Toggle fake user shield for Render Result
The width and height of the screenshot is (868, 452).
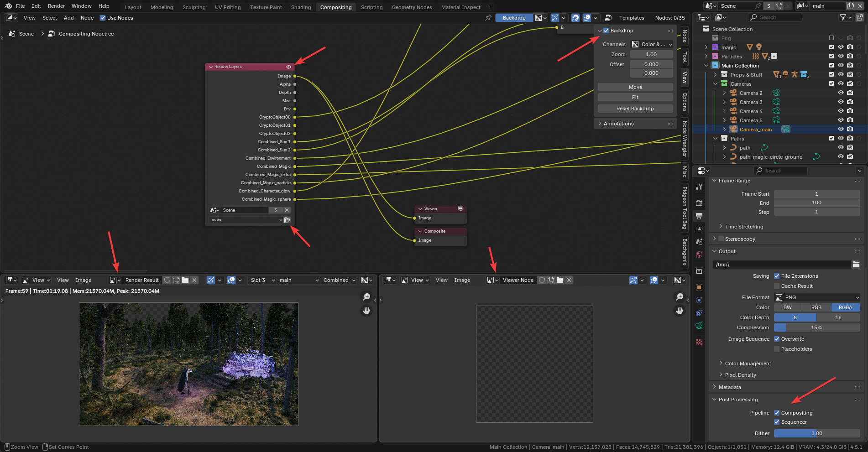(x=167, y=280)
